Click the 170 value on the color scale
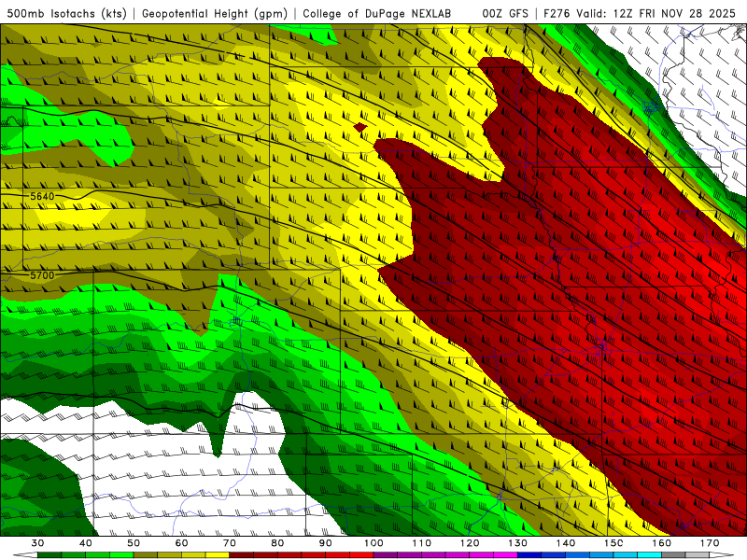 710,543
